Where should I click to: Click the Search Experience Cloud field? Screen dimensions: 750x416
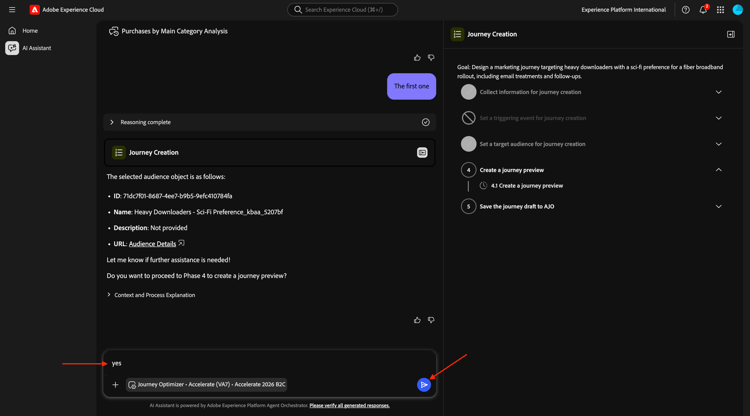[342, 10]
